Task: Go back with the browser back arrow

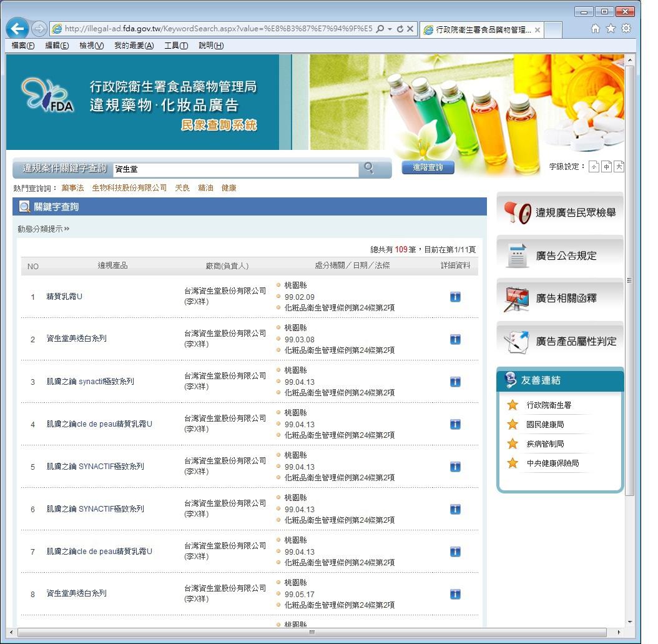Action: [17, 29]
